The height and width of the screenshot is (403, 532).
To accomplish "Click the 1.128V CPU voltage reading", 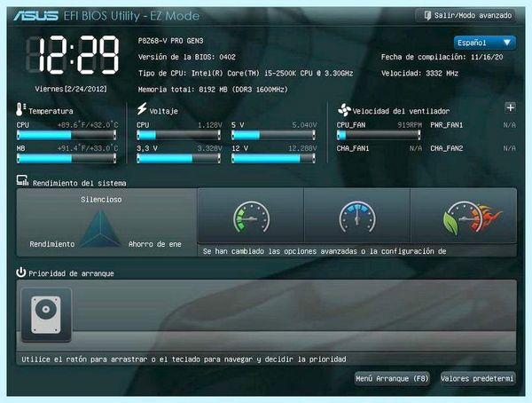I will click(x=209, y=125).
